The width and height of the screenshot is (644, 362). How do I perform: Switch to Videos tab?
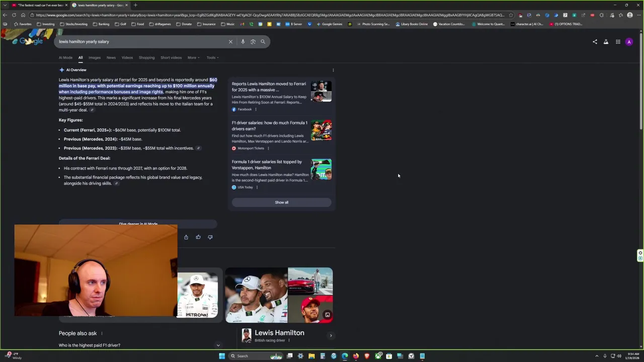(127, 57)
